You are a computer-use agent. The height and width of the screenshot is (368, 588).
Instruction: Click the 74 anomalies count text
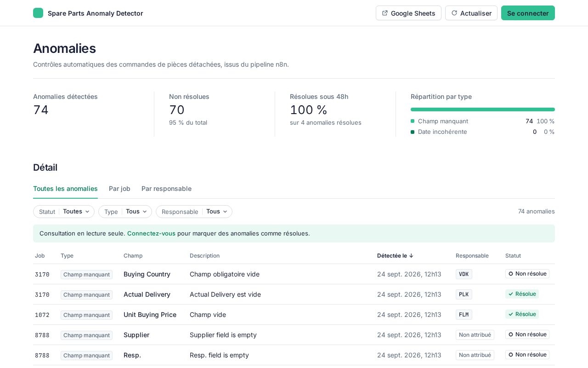537,212
